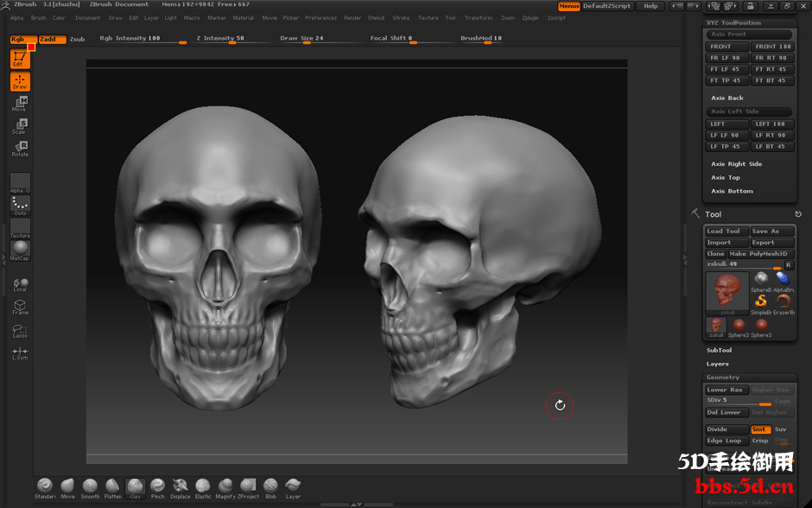Screen dimensions: 812x508
Task: Expand the Layers subpalette
Action: [x=717, y=364]
